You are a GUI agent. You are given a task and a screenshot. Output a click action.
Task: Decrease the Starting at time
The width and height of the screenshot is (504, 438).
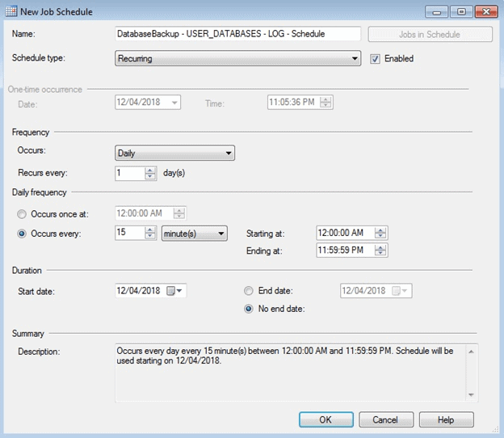tap(380, 236)
